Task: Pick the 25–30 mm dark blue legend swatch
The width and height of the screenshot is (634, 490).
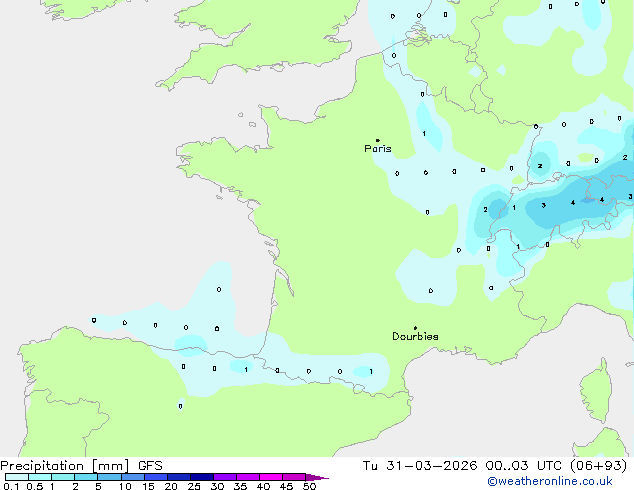Action: [202, 477]
